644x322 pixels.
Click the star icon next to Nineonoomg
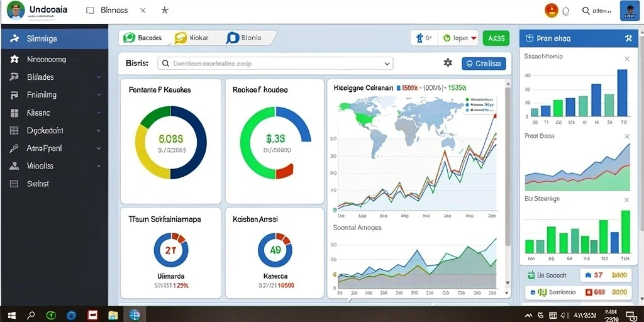[14, 59]
